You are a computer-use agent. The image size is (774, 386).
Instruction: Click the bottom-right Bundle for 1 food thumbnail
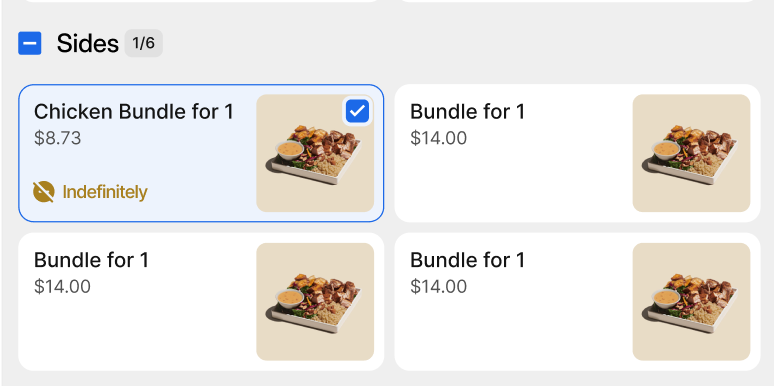pyautogui.click(x=692, y=302)
